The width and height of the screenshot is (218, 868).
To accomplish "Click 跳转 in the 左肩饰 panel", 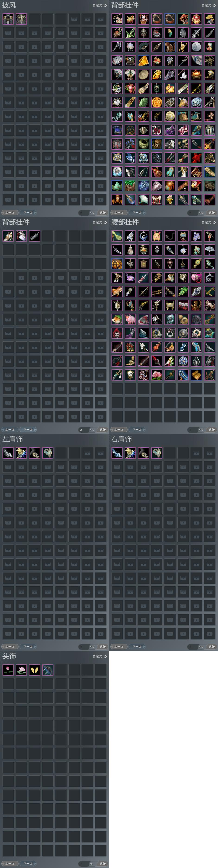I will click(103, 647).
